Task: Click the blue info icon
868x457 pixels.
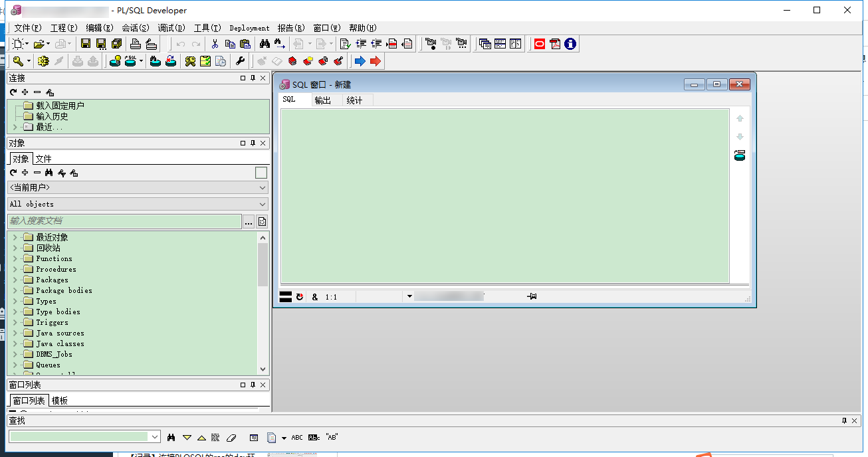Action: click(570, 44)
